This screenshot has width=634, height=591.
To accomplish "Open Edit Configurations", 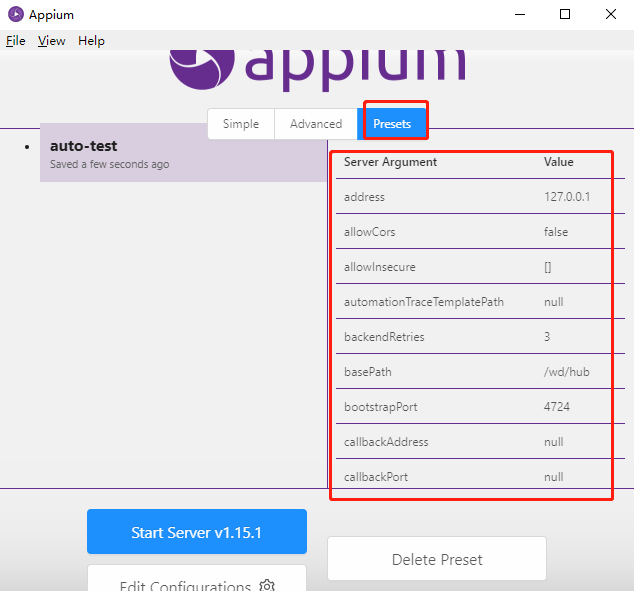I will [197, 578].
